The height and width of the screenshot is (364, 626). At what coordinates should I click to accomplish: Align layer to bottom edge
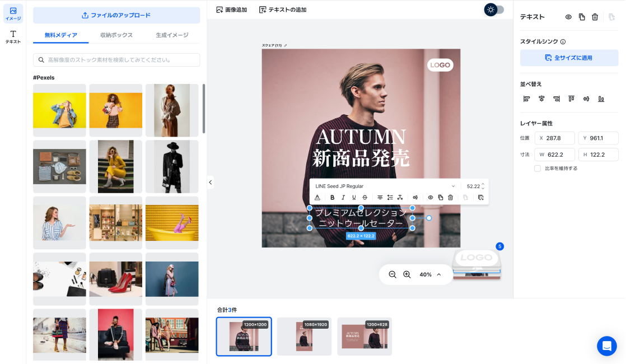click(x=601, y=99)
